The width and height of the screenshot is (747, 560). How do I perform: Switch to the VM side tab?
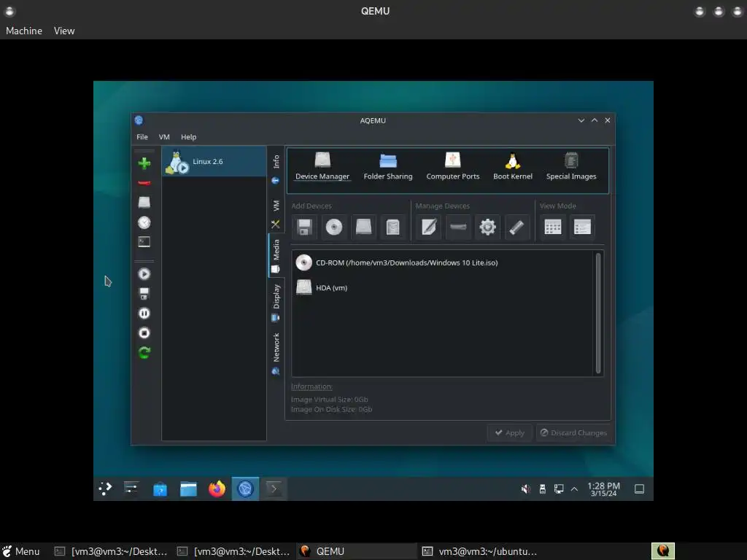[276, 214]
